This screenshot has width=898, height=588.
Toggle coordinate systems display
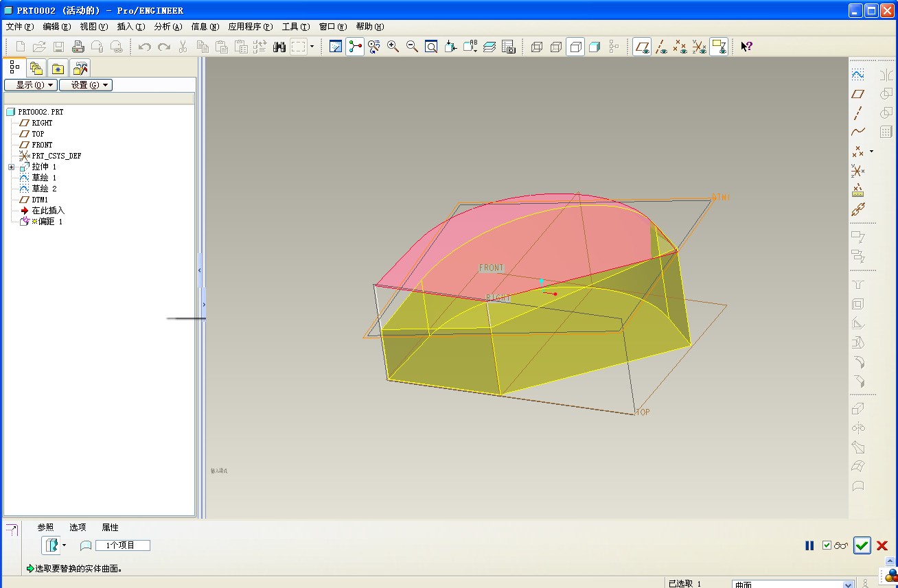coord(699,47)
